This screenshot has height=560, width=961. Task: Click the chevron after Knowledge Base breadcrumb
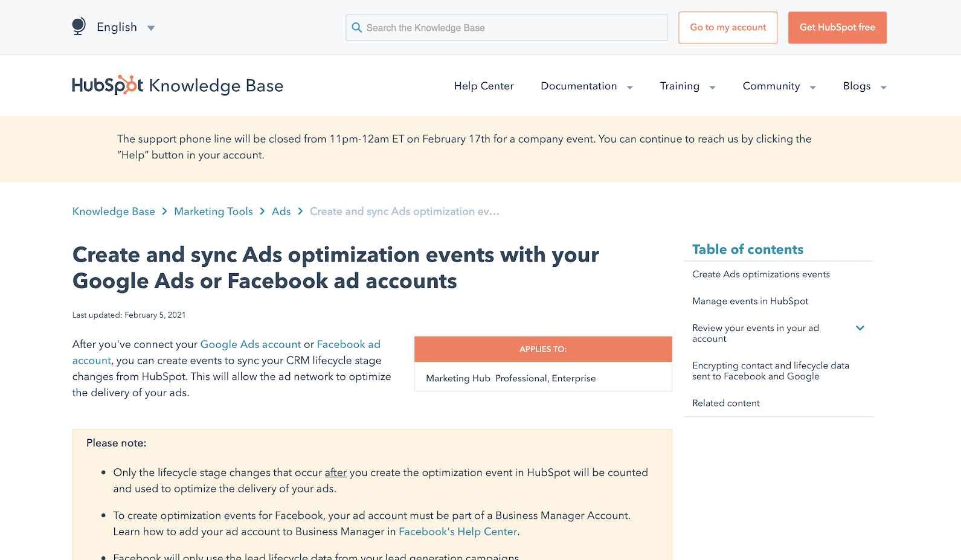pos(164,211)
